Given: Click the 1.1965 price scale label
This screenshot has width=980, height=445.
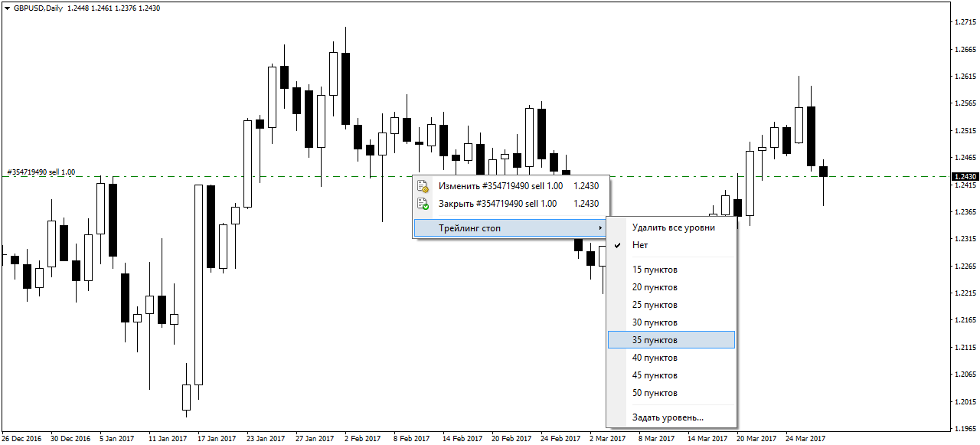Looking at the screenshot, I should (x=965, y=428).
